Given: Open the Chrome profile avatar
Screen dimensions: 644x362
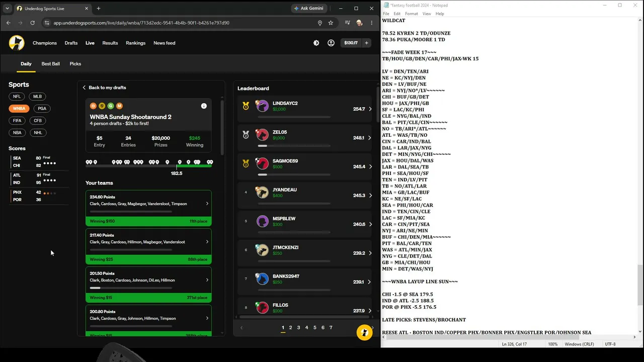Looking at the screenshot, I should pos(359,23).
